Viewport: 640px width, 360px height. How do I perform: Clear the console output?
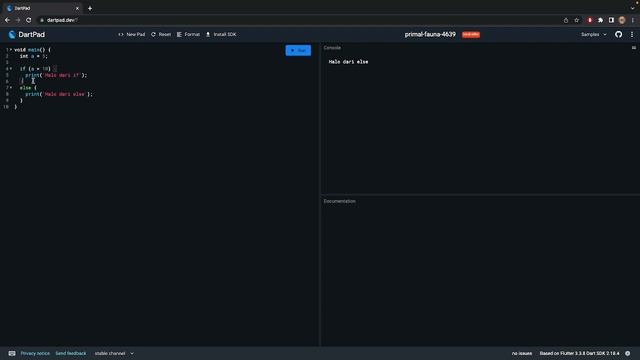pos(633,48)
